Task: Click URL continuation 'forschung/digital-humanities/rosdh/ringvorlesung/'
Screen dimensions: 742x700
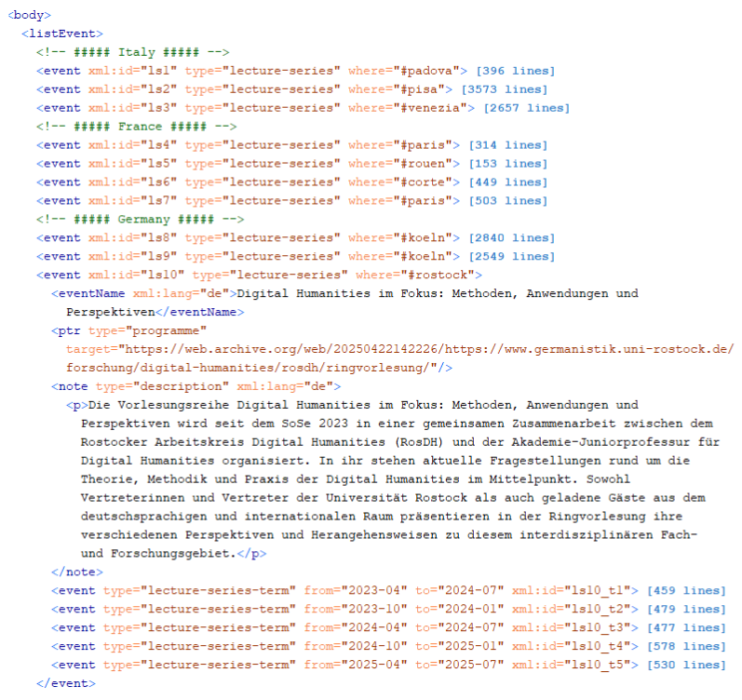Action: pos(249,368)
